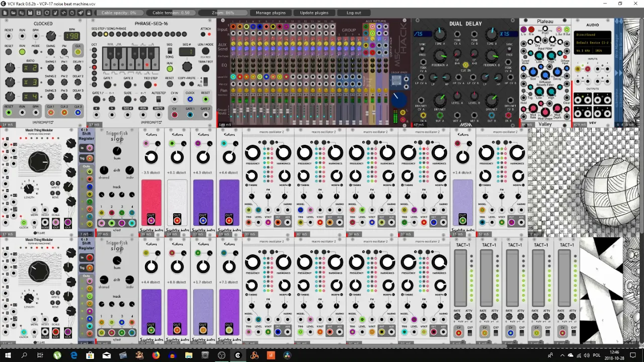Toggle the TIED STEP button on PHRASE-SEQ-16
Image resolution: width=644 pixels, height=362 pixels.
tap(148, 85)
